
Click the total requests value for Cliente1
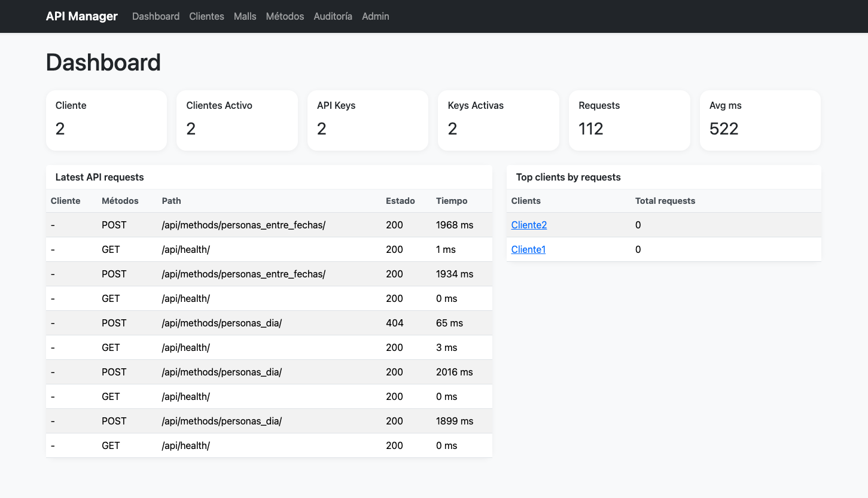[x=638, y=249]
